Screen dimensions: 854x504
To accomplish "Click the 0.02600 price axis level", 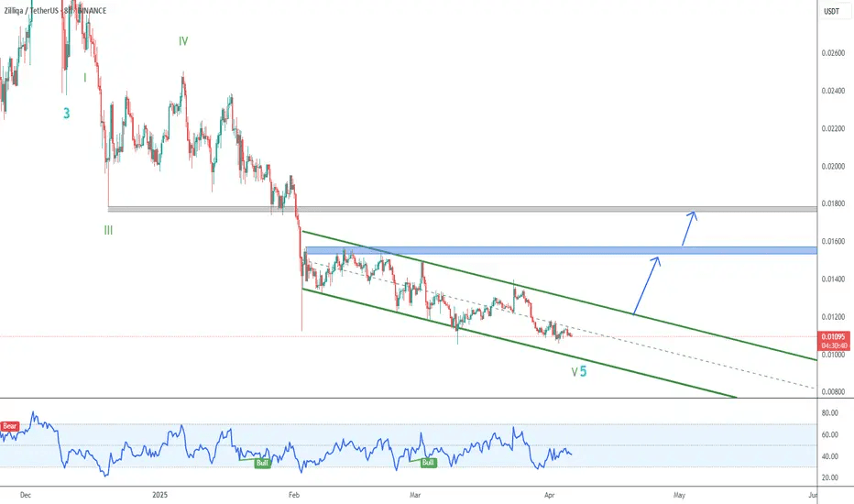I will [834, 53].
